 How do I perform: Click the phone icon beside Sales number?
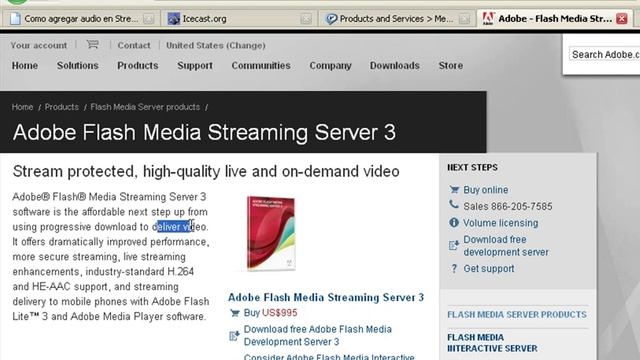pos(454,204)
